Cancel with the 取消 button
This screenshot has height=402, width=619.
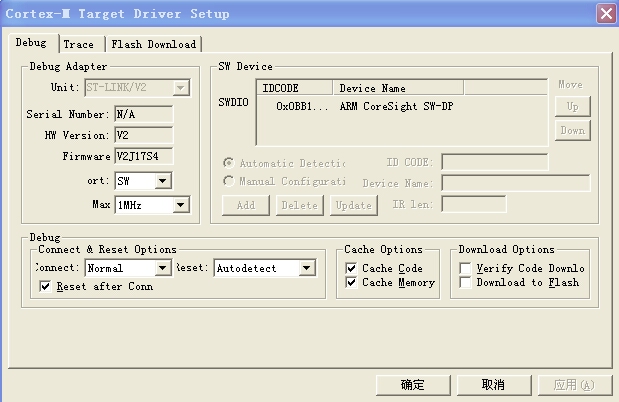[494, 385]
